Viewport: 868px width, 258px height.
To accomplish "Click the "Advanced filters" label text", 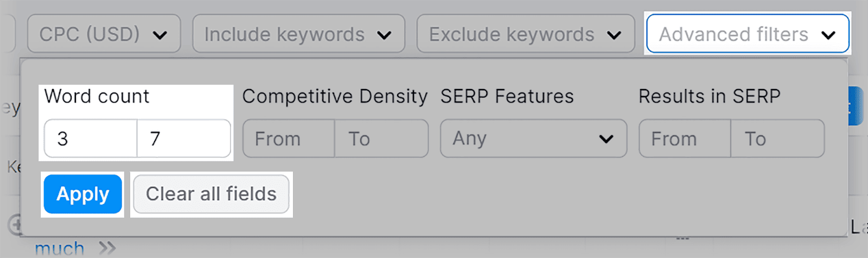I will [x=733, y=34].
